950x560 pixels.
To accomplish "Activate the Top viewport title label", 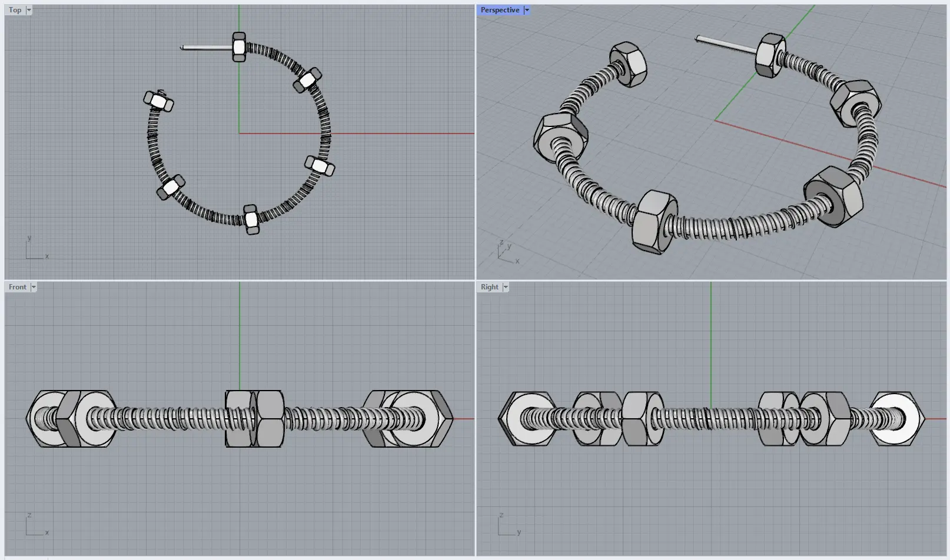I will point(15,10).
